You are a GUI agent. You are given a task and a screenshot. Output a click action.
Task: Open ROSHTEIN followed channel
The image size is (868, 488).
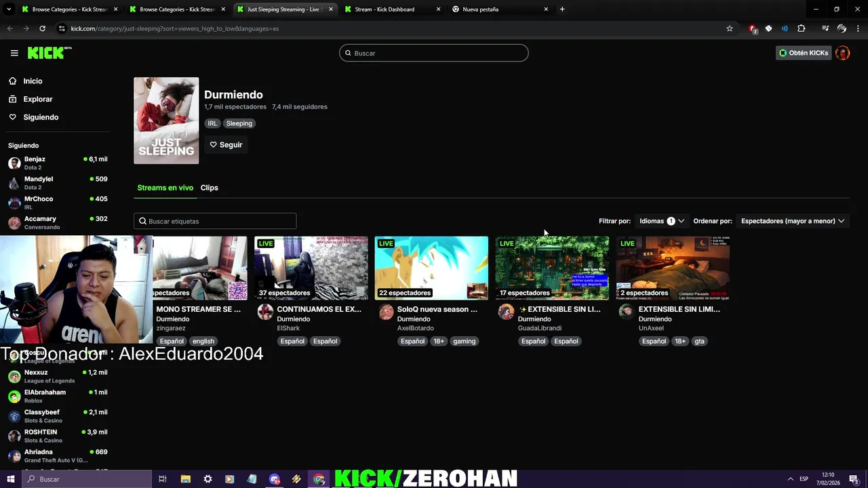point(58,436)
